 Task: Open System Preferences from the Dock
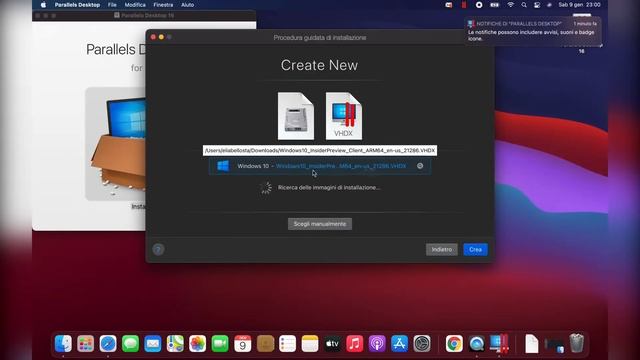(422, 344)
